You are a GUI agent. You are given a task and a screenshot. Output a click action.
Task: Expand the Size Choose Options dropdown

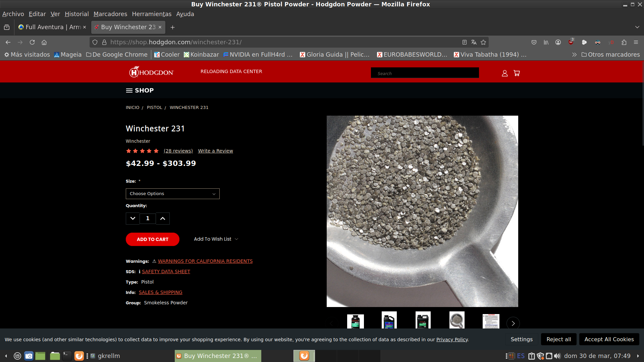pos(172,194)
